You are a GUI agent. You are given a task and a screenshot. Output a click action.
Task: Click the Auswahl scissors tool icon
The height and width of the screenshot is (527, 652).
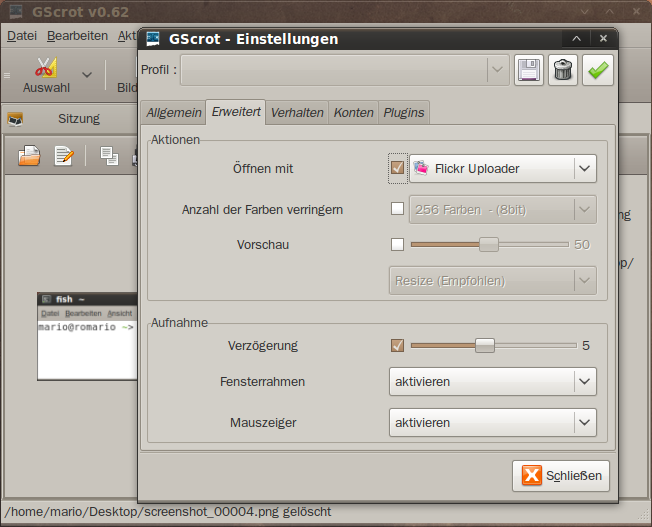tap(46, 68)
